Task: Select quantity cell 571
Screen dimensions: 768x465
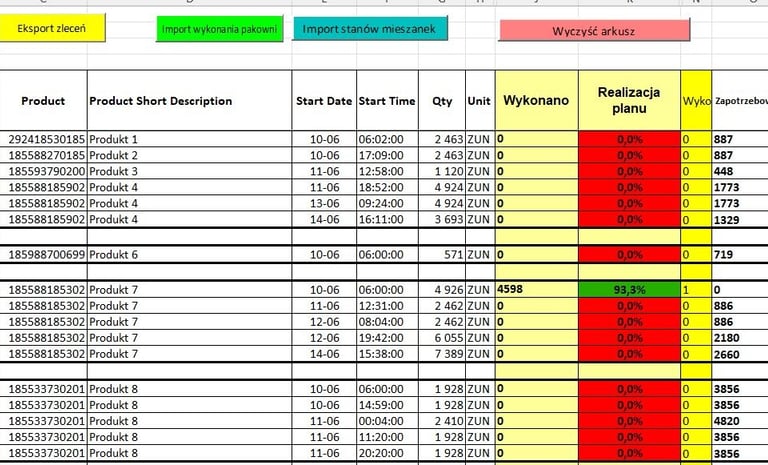Action: [x=442, y=255]
